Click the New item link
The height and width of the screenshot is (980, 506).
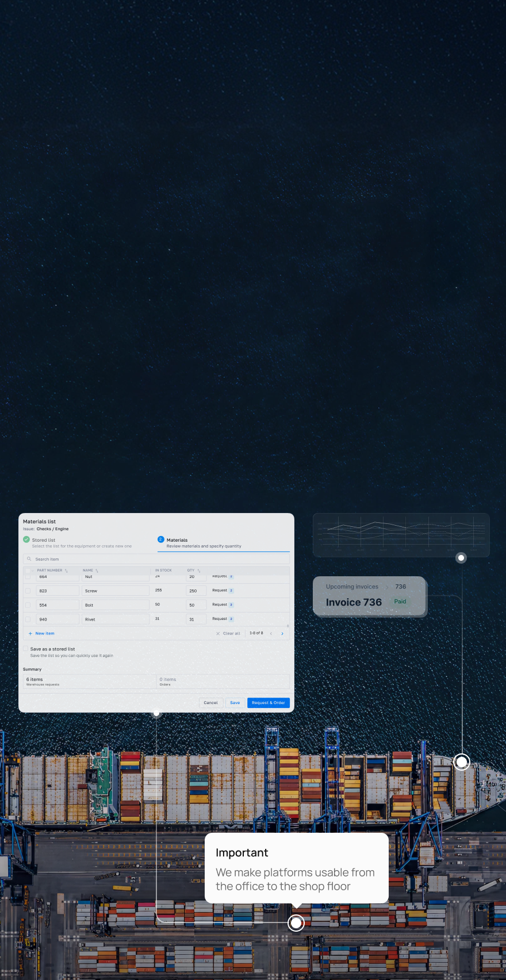[x=45, y=633]
